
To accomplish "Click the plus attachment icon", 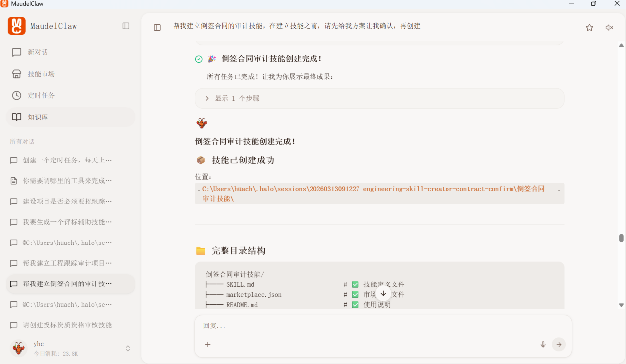I will pyautogui.click(x=208, y=344).
